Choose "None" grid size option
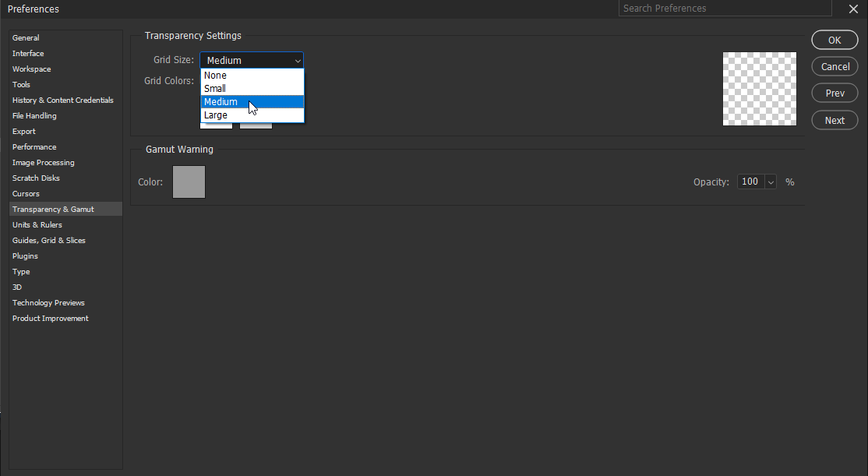The width and height of the screenshot is (868, 476). (215, 75)
